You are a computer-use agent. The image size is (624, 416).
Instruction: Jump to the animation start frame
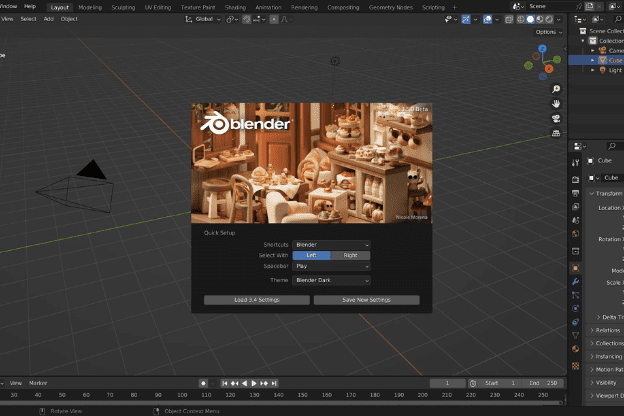225,383
